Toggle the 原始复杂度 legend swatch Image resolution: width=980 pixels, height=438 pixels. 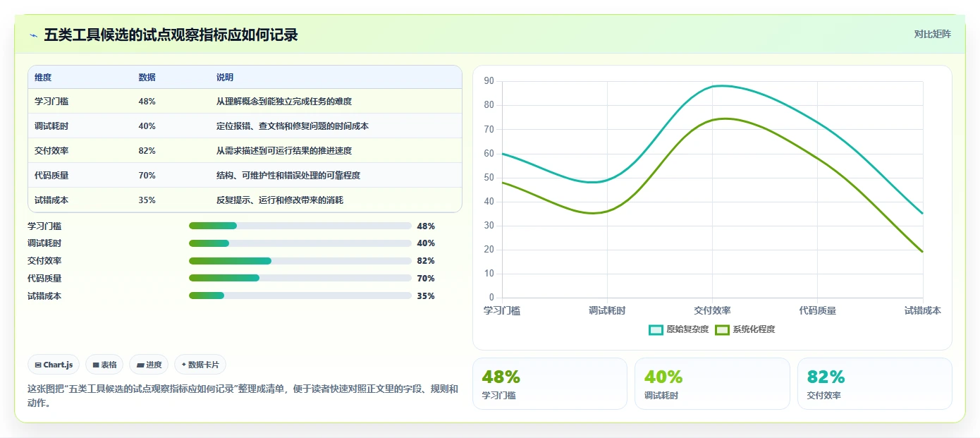(656, 329)
